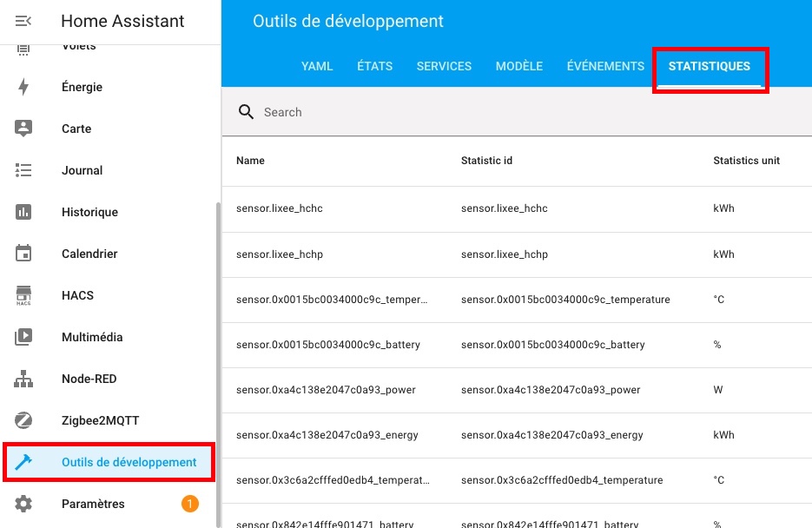Click the kWh unit of sensor.lixee_hchp
The image size is (812, 528).
pyautogui.click(x=723, y=254)
